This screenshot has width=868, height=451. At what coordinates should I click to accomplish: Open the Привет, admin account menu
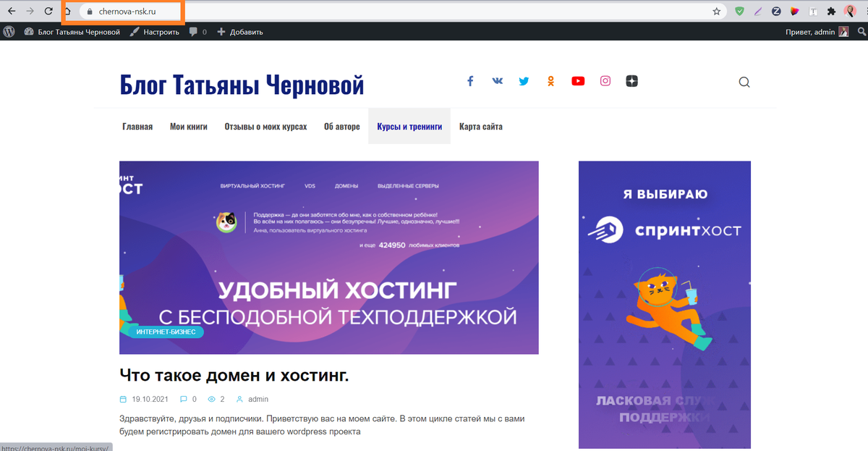810,32
